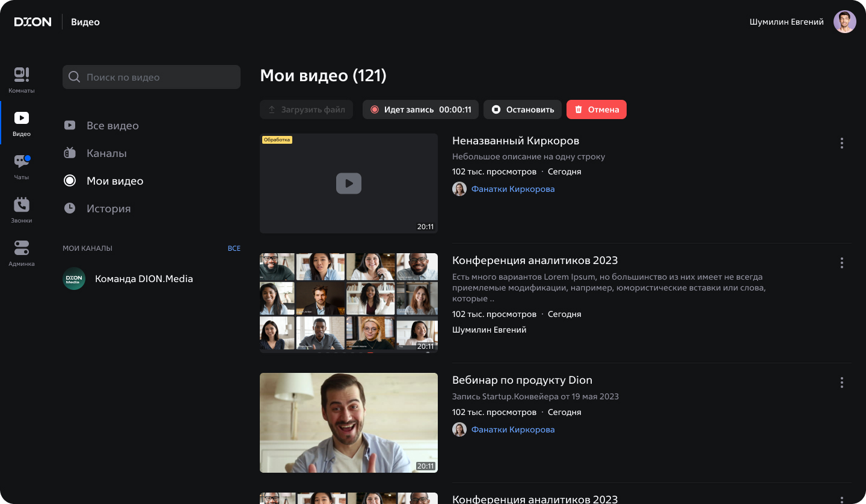Open more options for Вебинар по продукту Dion
Screen dimensions: 866x504
[842, 383]
